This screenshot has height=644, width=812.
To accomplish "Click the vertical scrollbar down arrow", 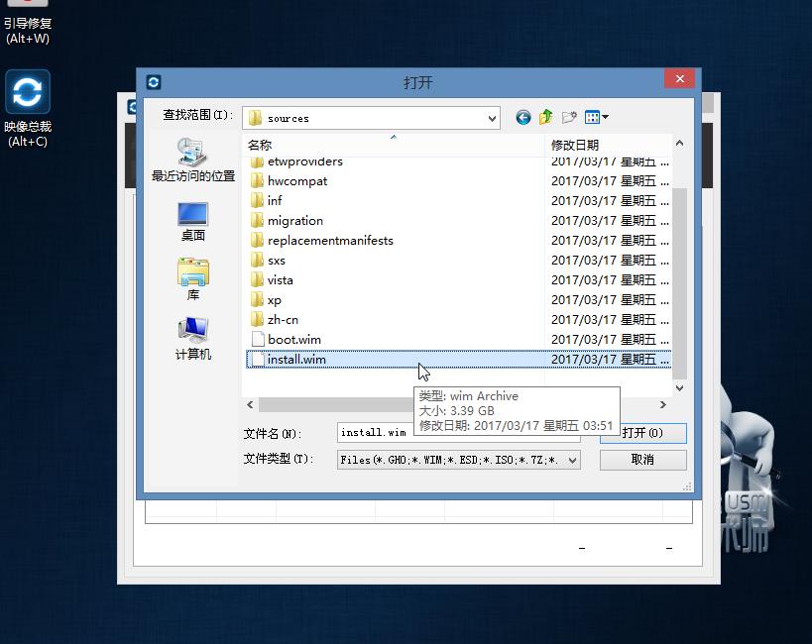I will (679, 387).
